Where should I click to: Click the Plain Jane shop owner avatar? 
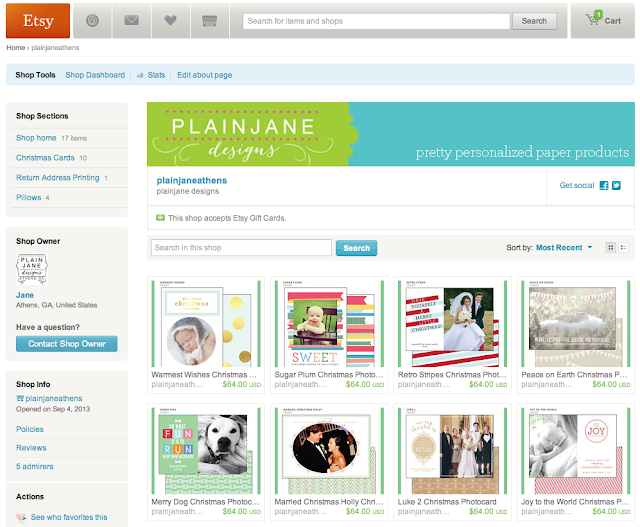32,269
